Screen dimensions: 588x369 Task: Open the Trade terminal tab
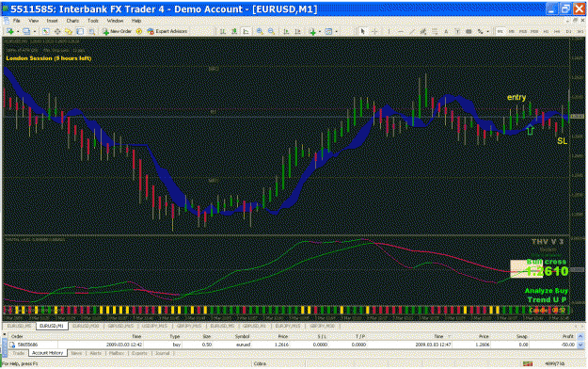tap(18, 353)
